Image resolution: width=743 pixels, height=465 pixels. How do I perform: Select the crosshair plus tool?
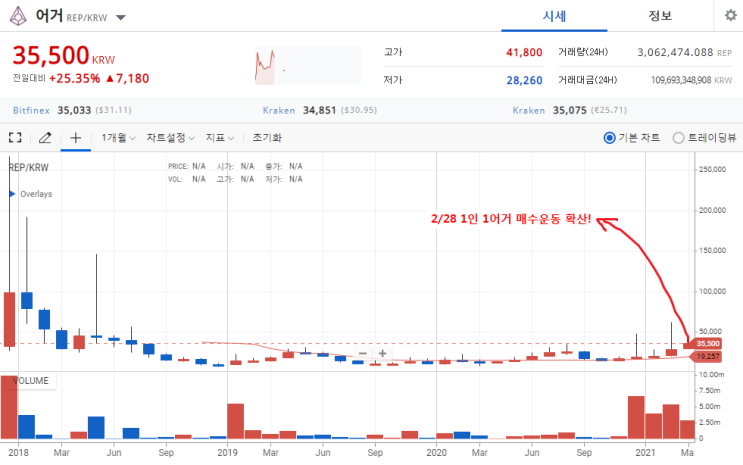(75, 138)
